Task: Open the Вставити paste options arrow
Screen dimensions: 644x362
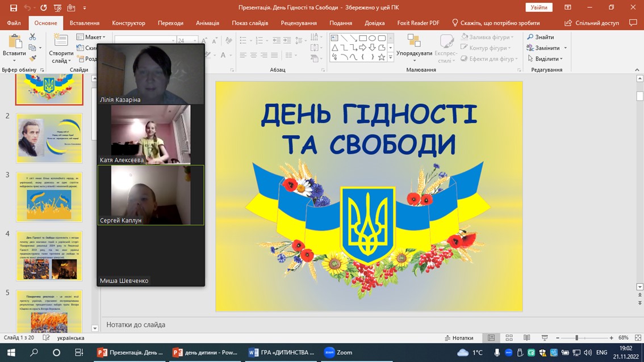Action: point(14,60)
